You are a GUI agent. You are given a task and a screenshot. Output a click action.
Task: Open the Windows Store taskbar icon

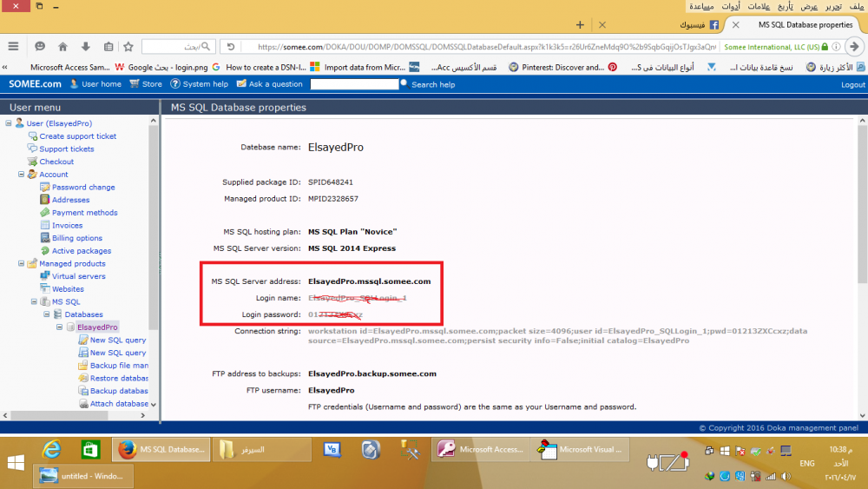coord(90,449)
